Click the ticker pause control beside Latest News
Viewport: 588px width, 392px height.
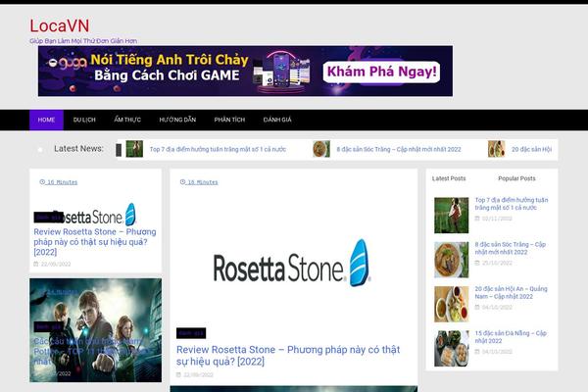119,150
